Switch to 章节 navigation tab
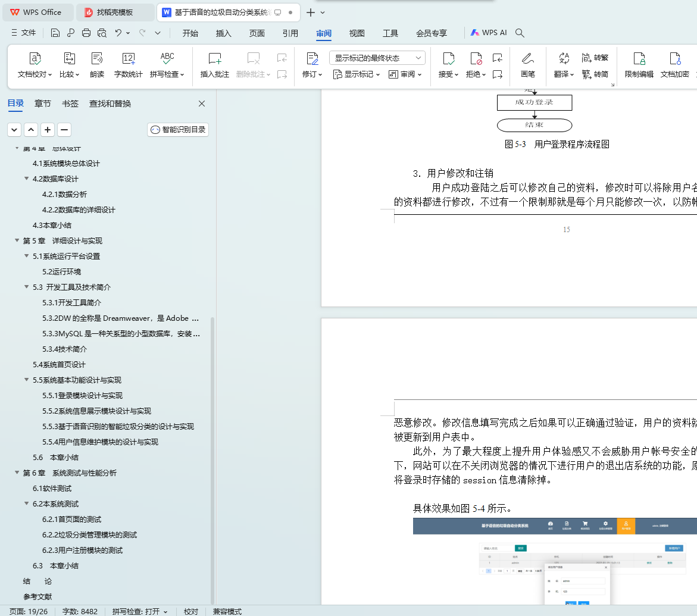The height and width of the screenshot is (616, 697). (43, 104)
